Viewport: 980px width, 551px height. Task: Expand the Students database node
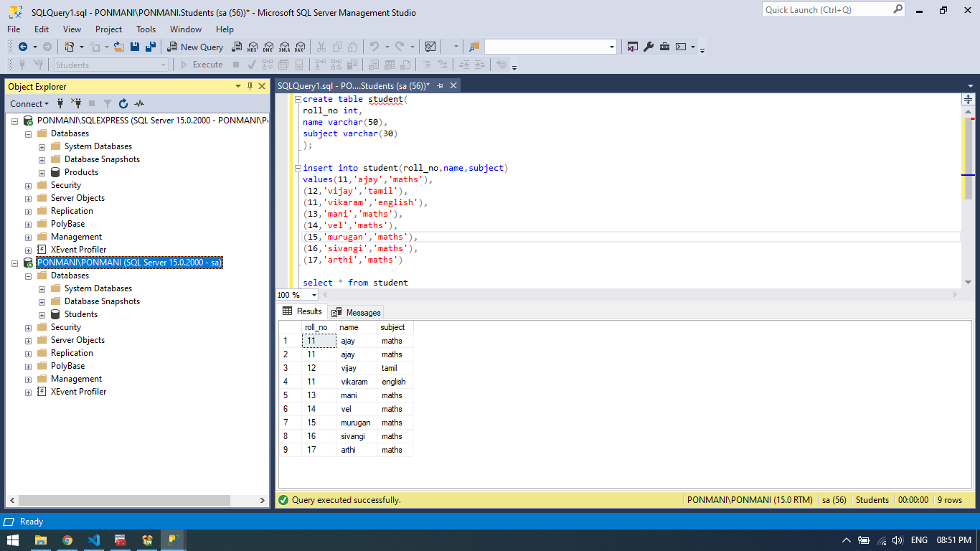pos(42,314)
